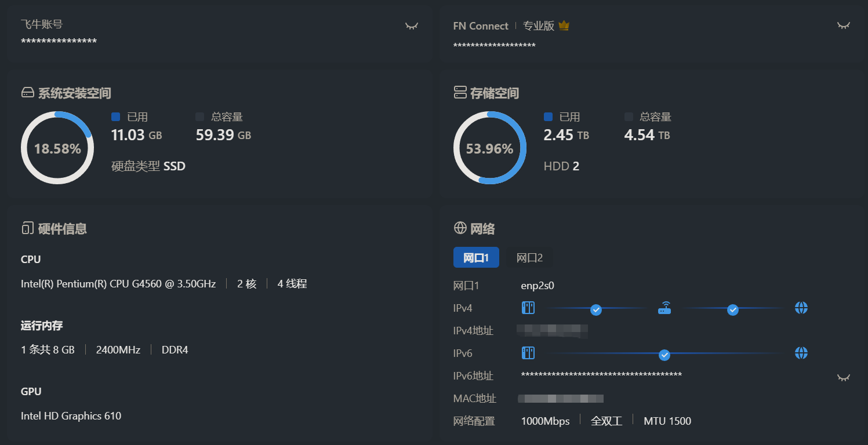The image size is (868, 445).
Task: Click the FN Connect label
Action: pyautogui.click(x=481, y=26)
